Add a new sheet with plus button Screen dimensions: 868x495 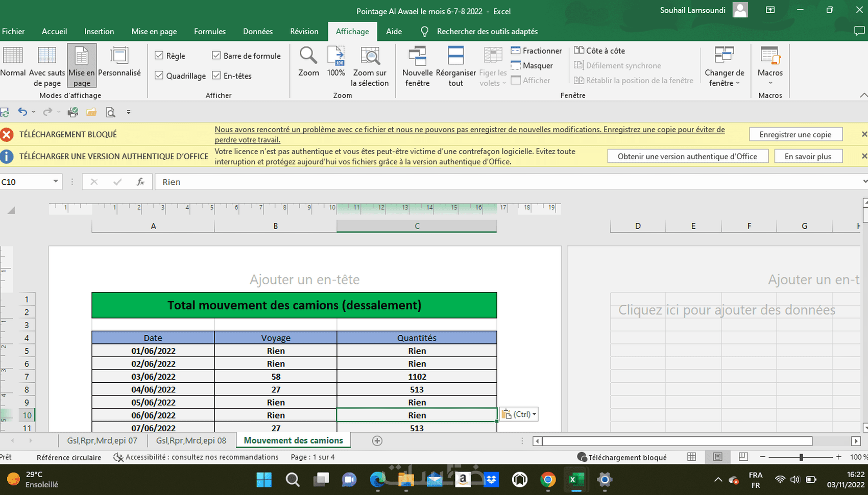pyautogui.click(x=377, y=441)
